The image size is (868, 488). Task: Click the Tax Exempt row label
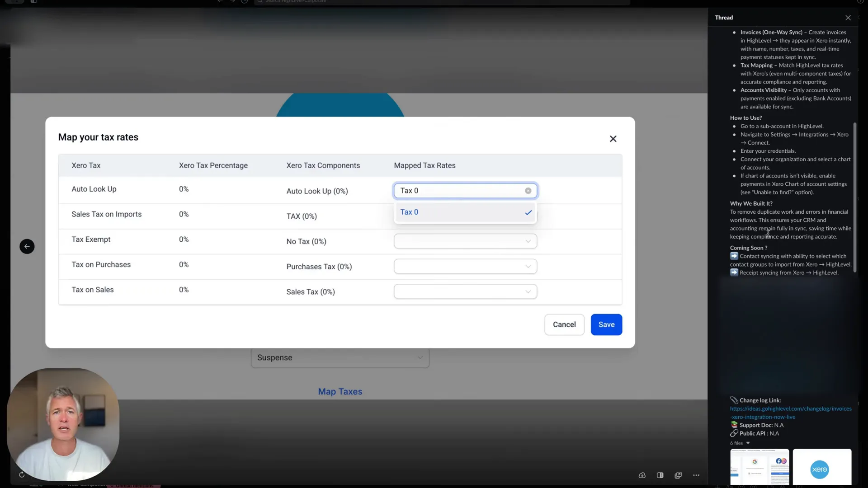pyautogui.click(x=91, y=239)
